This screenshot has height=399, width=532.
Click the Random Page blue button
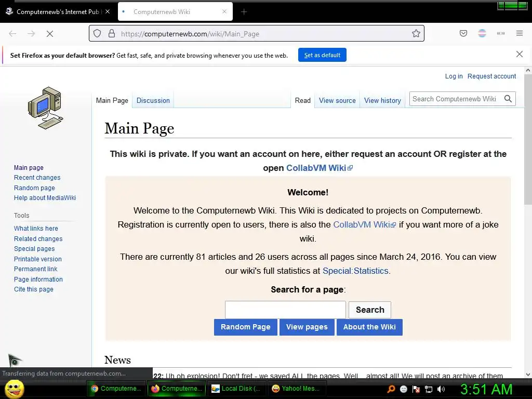(246, 327)
